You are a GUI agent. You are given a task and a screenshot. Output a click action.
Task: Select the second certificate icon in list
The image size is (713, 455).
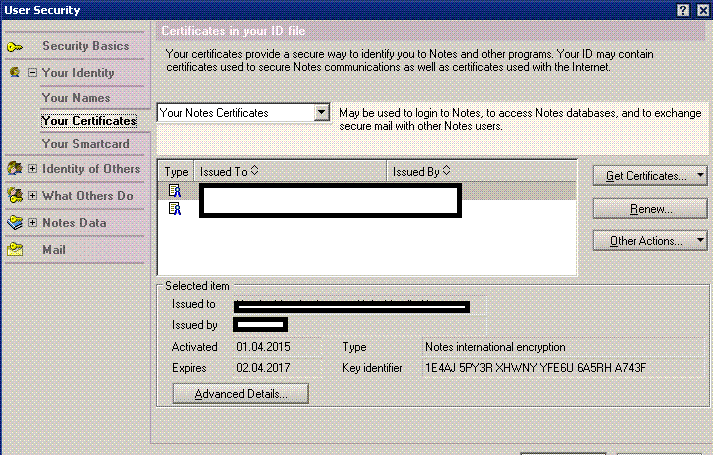[x=176, y=208]
